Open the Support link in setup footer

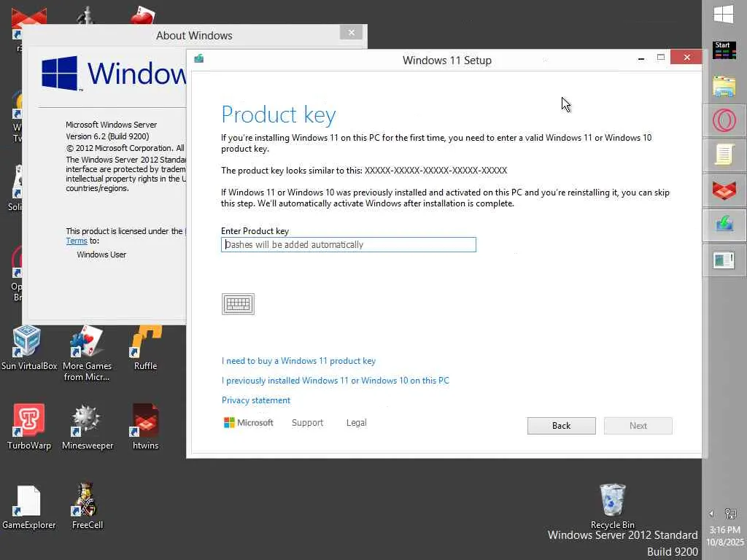(x=307, y=423)
